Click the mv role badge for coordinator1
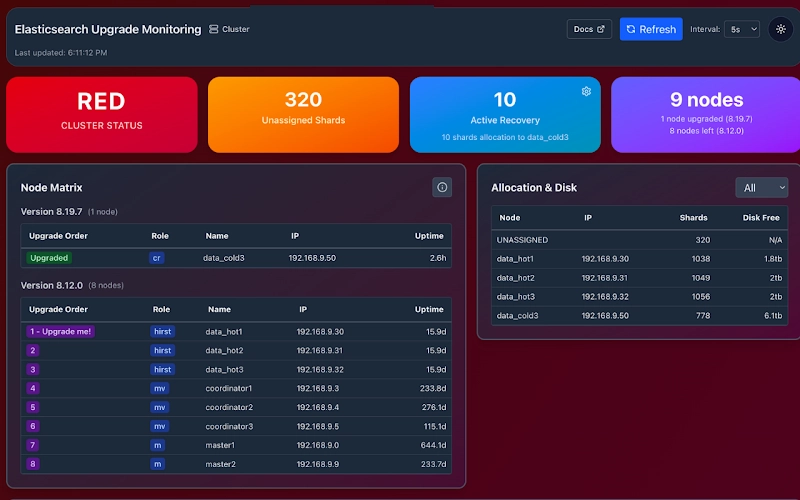 (160, 388)
